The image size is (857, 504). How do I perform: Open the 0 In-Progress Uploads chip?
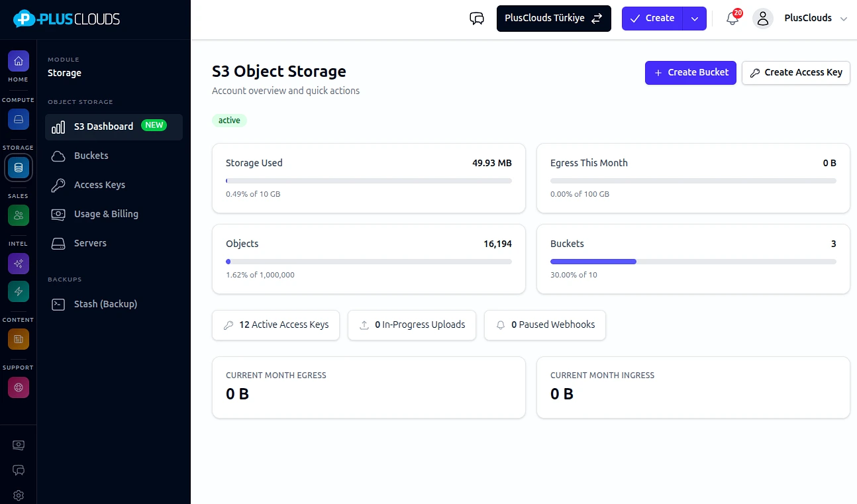coord(412,325)
